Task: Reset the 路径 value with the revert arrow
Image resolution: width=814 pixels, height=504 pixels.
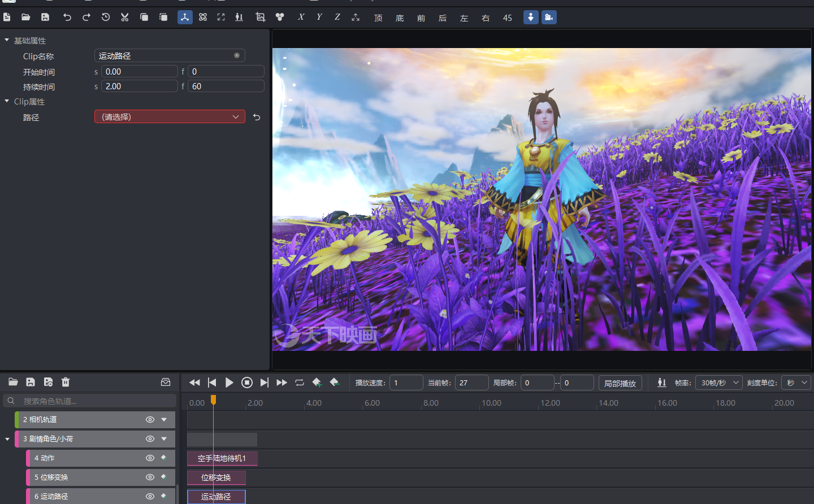Action: (x=257, y=117)
